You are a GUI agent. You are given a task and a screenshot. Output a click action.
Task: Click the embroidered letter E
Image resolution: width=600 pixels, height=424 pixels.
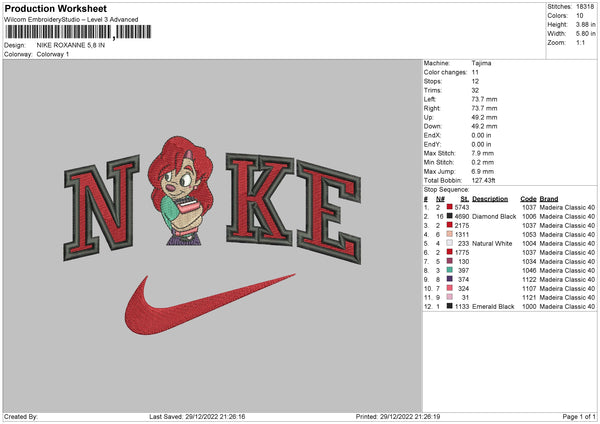pyautogui.click(x=329, y=213)
